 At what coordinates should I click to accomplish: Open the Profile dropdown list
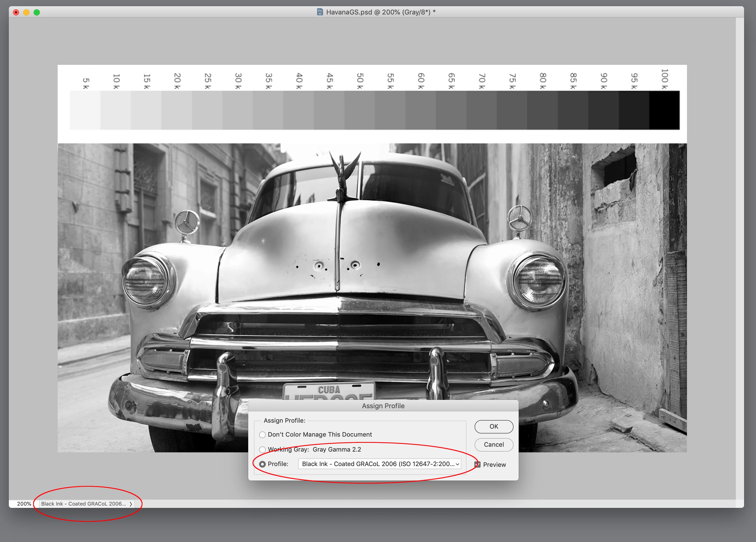[379, 464]
